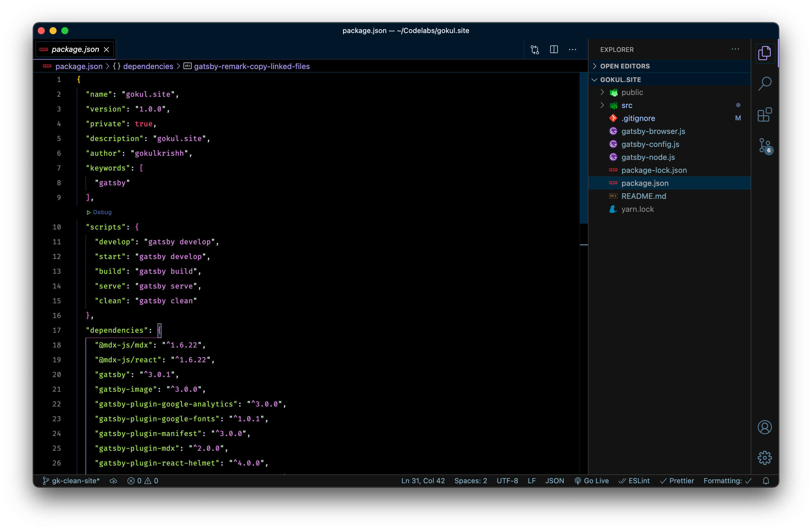
Task: Toggle the .gitignore file visibility
Action: click(x=638, y=118)
